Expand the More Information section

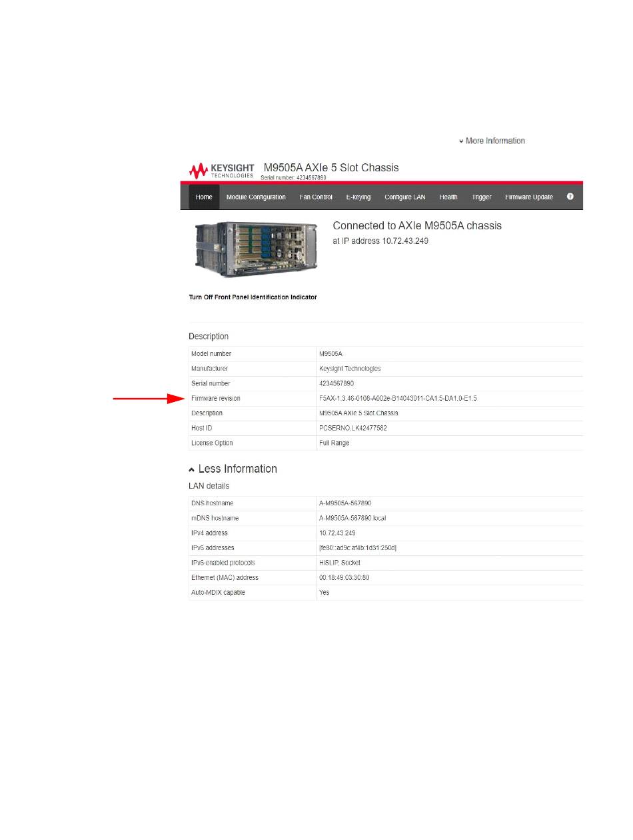click(492, 141)
